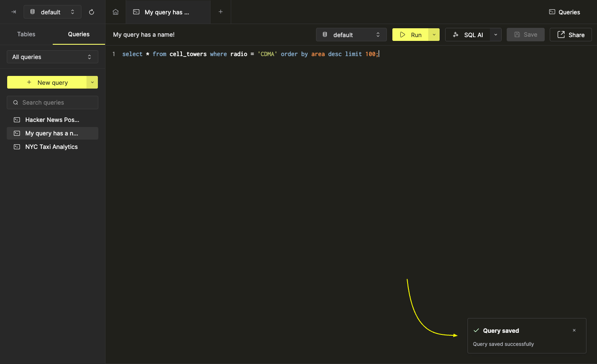
Task: Expand the Run button dropdown arrow
Action: click(434, 35)
